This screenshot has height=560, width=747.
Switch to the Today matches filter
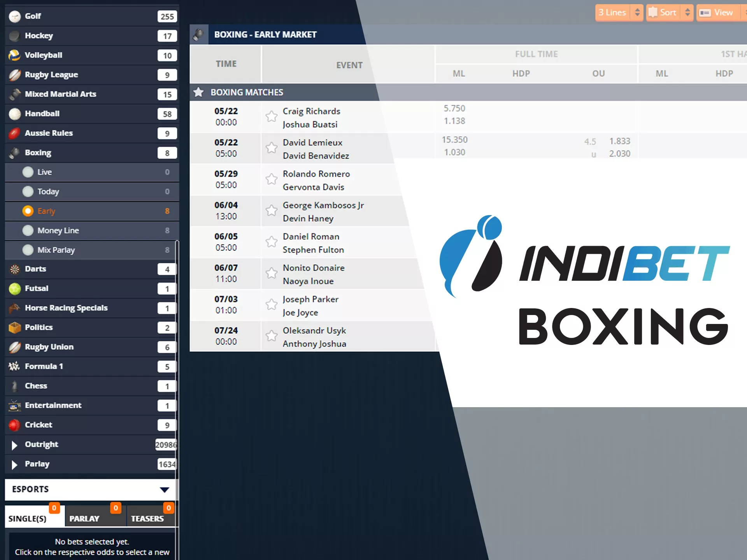click(28, 191)
